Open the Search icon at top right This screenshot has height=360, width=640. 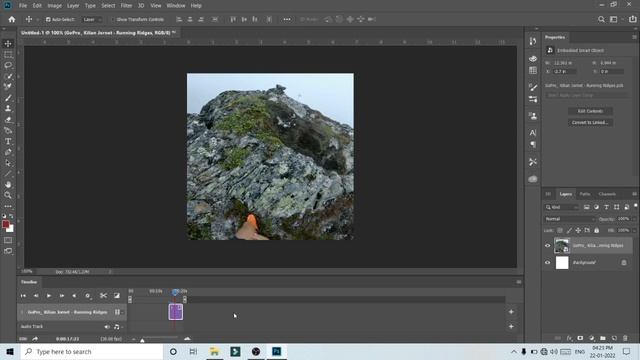point(601,19)
